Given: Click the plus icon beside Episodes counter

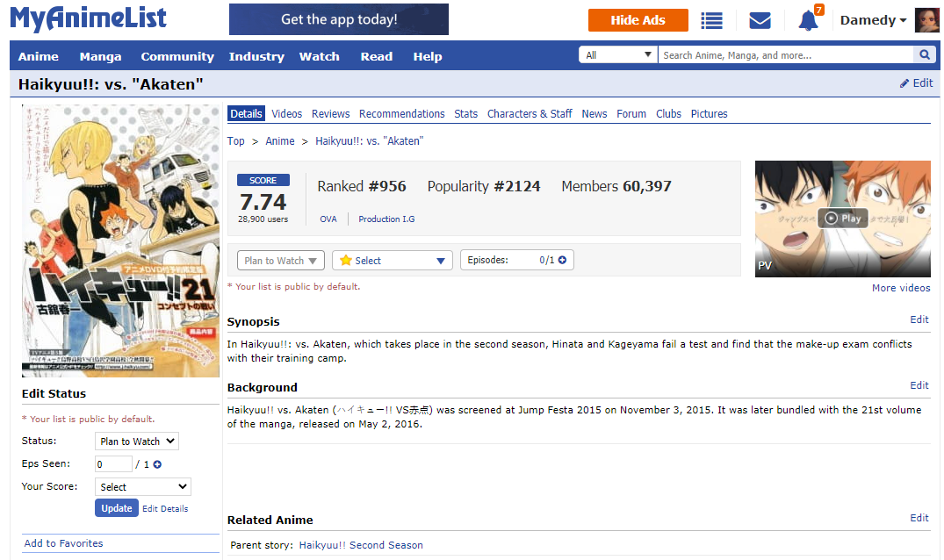Looking at the screenshot, I should pos(562,261).
